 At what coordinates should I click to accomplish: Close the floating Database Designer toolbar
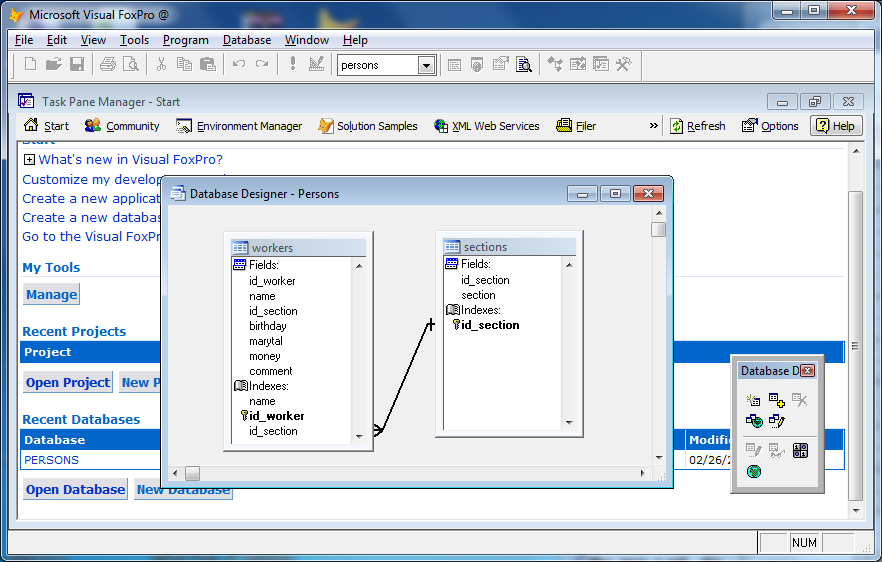[808, 370]
